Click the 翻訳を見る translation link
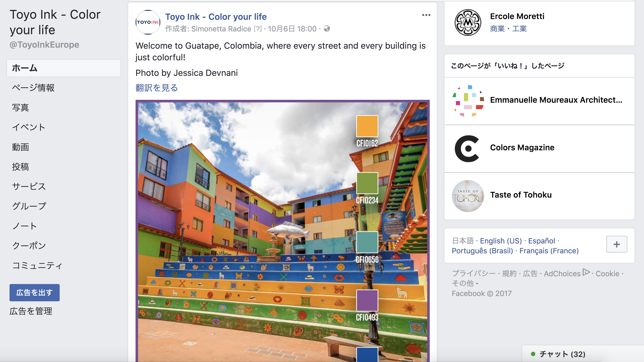644x362 pixels. click(157, 88)
